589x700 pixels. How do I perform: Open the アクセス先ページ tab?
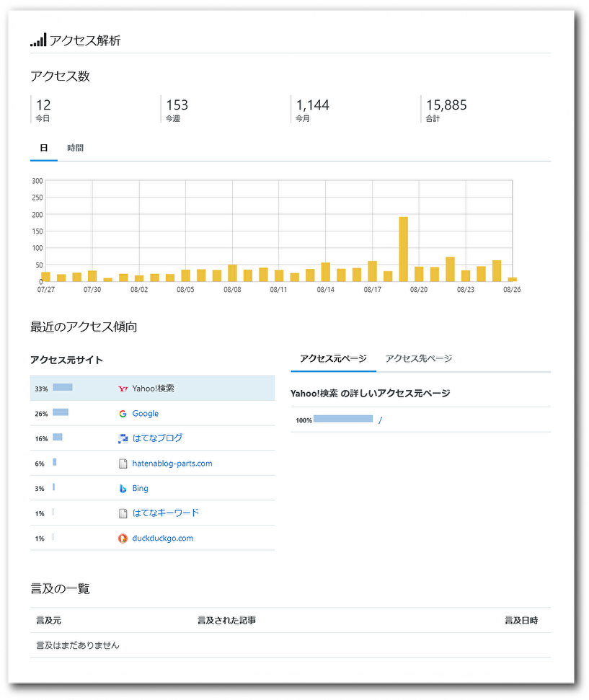coord(417,358)
